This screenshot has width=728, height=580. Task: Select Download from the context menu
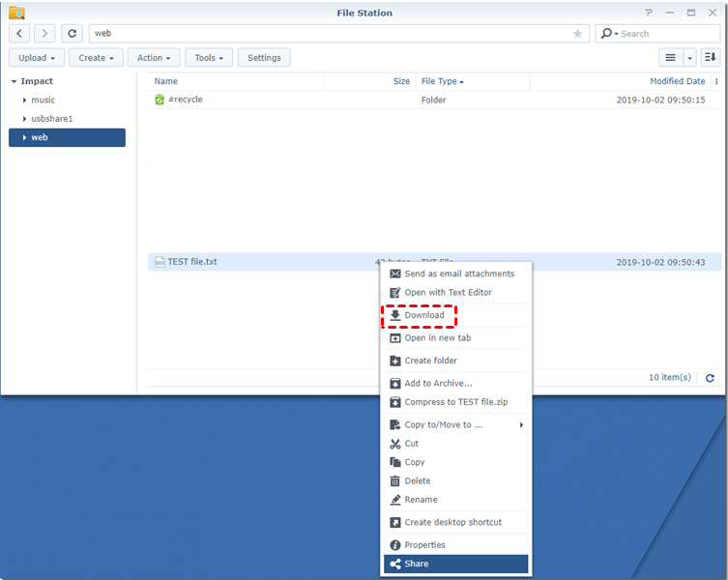[456, 315]
